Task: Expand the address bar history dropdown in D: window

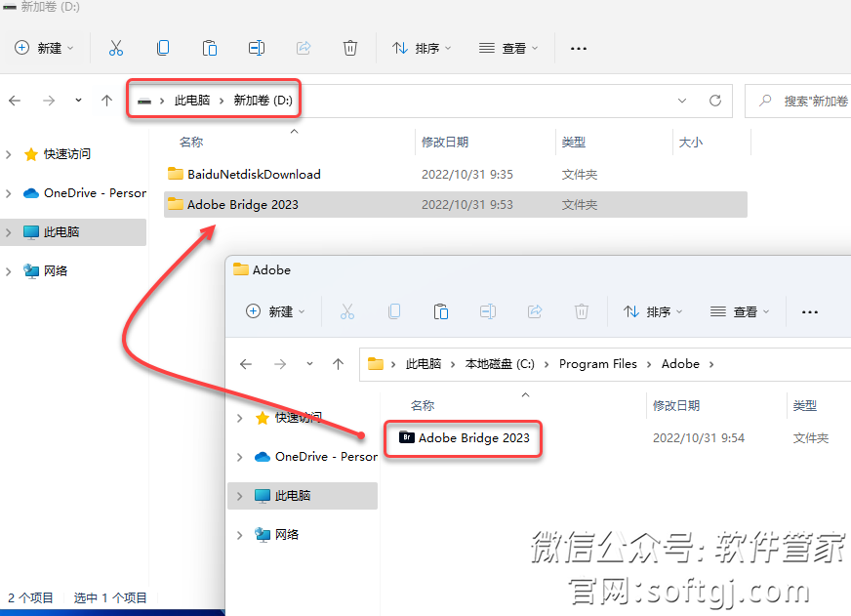Action: pyautogui.click(x=682, y=101)
